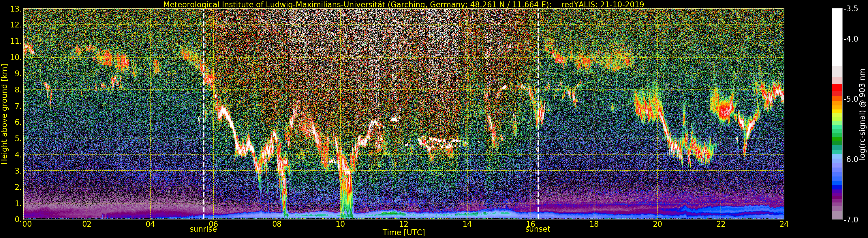Click the '20' time axis tick label
The image size is (868, 238).
pos(657,224)
